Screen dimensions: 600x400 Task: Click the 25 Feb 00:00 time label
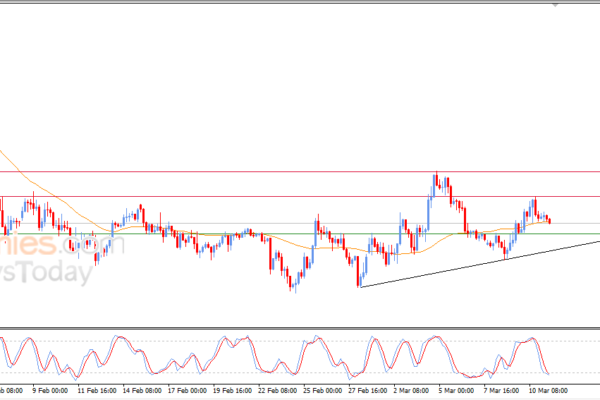320,390
